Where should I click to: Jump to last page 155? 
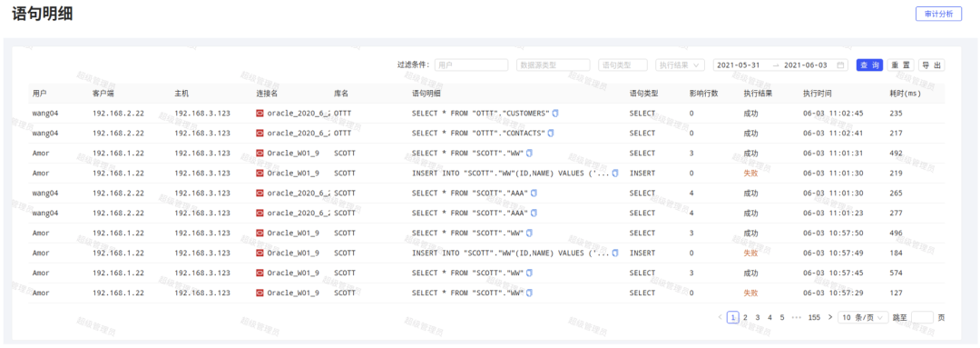point(814,317)
